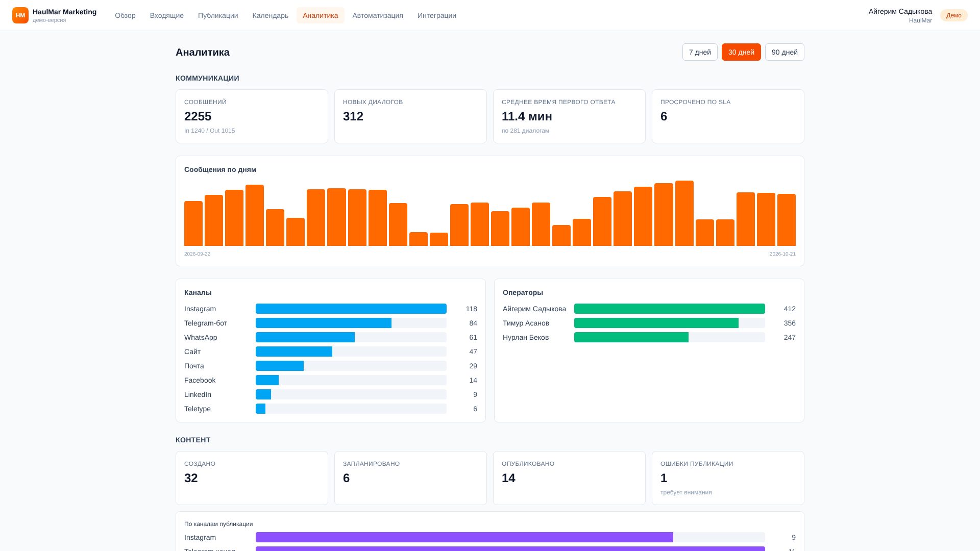Click the Новых диалогов value 312
980x551 pixels.
[353, 116]
